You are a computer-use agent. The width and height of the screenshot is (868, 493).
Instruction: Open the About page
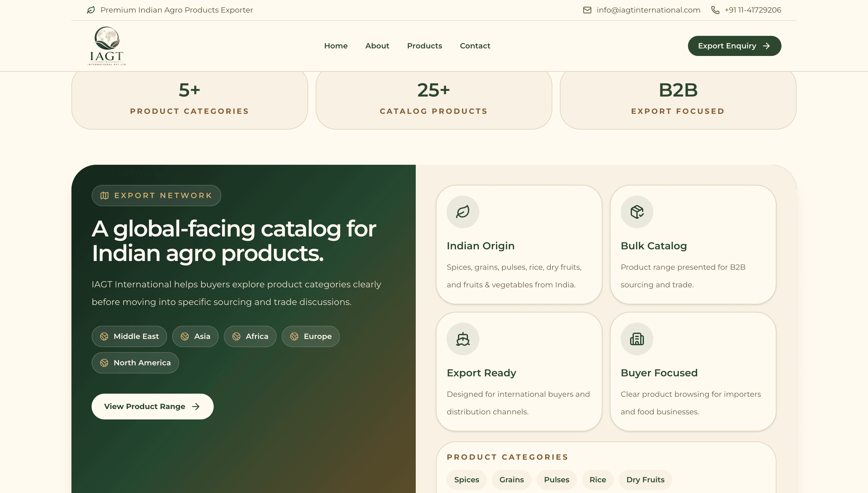click(x=377, y=46)
